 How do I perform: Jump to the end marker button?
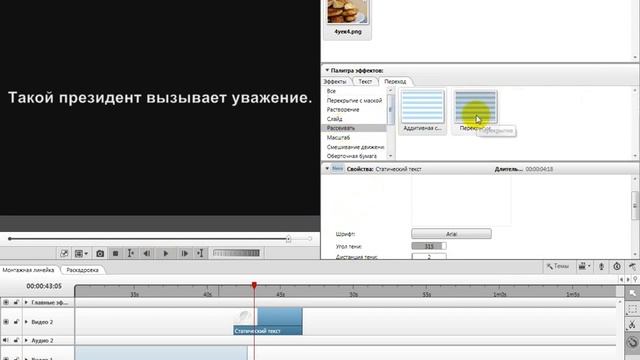200,253
